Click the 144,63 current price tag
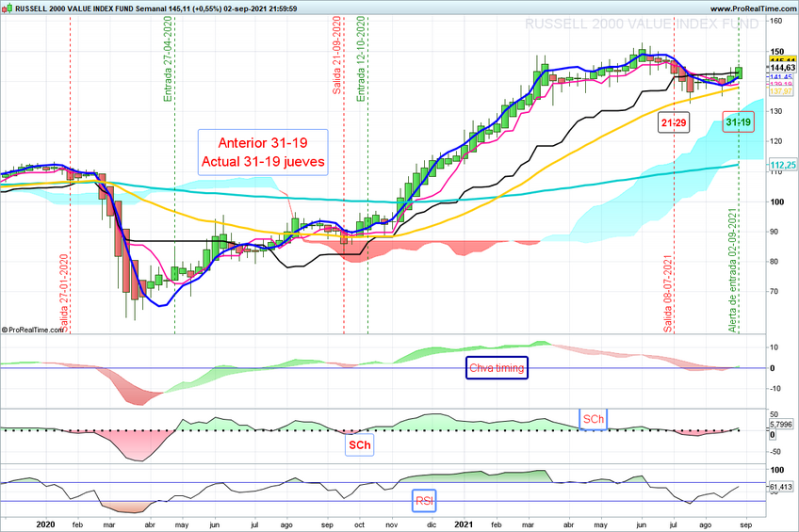 pos(782,68)
